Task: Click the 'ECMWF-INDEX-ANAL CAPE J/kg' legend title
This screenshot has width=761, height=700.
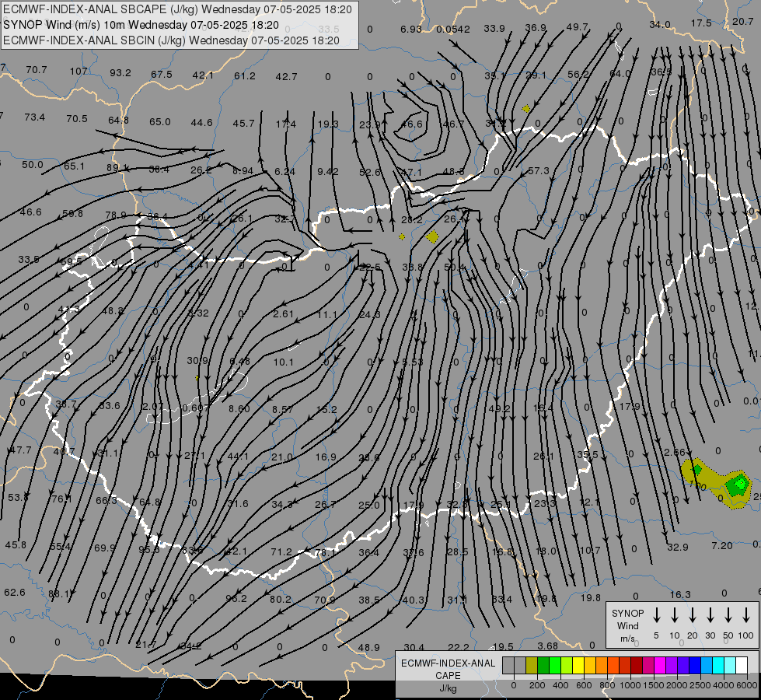Action: (448, 675)
